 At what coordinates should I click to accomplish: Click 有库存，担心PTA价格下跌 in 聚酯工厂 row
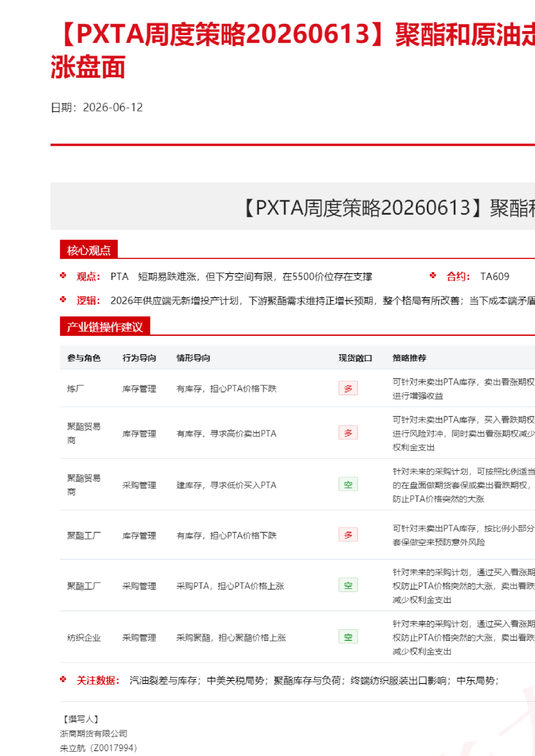(x=227, y=535)
